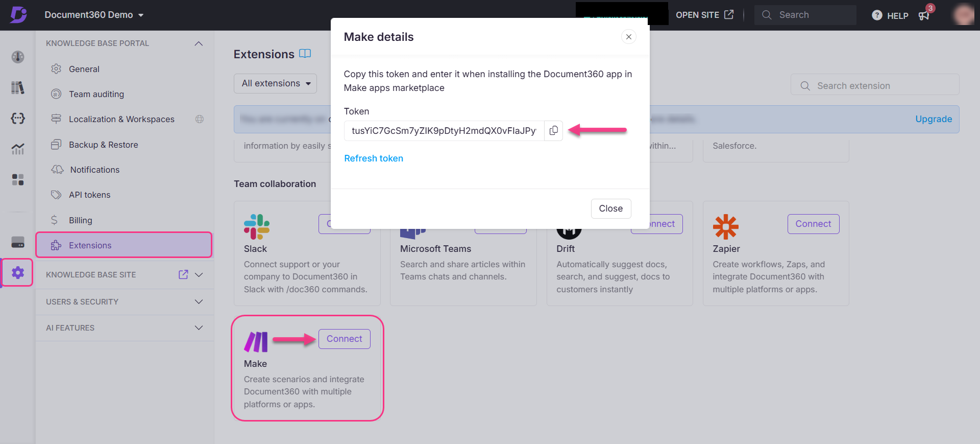Open the Dashboard icon in left rail
Screen dimensions: 980x444
click(x=18, y=57)
